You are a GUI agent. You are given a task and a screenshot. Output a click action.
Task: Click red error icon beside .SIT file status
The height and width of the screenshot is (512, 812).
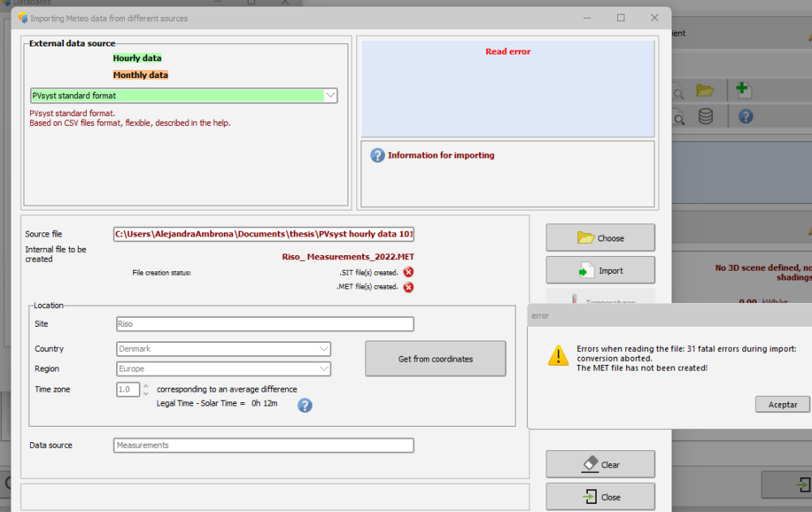(408, 272)
